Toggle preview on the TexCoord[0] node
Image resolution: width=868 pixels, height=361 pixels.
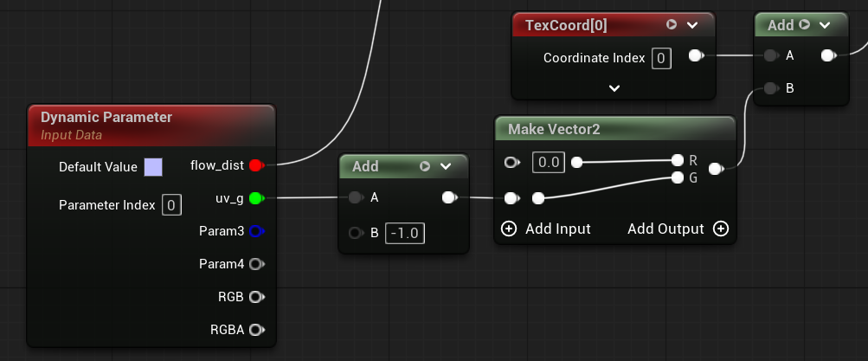click(672, 24)
